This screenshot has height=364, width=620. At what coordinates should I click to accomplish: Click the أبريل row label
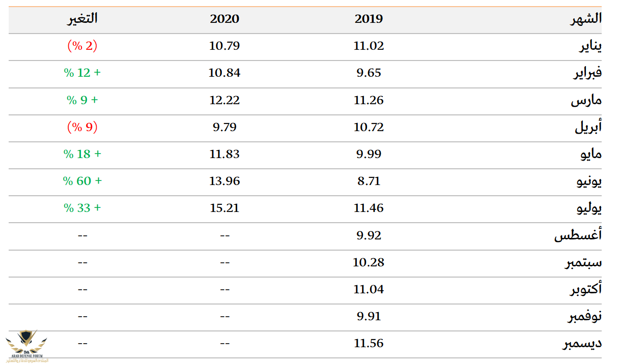click(588, 128)
